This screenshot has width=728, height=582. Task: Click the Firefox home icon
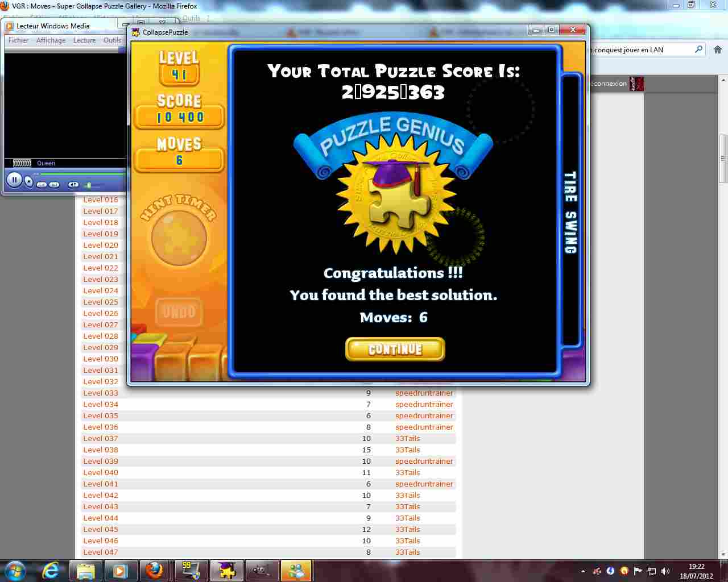[x=717, y=50]
